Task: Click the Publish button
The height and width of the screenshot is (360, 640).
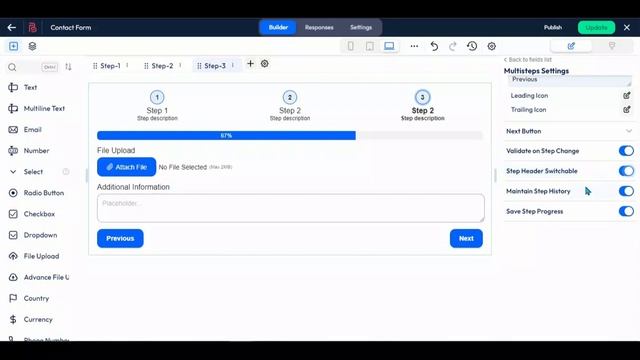Action: click(x=553, y=27)
